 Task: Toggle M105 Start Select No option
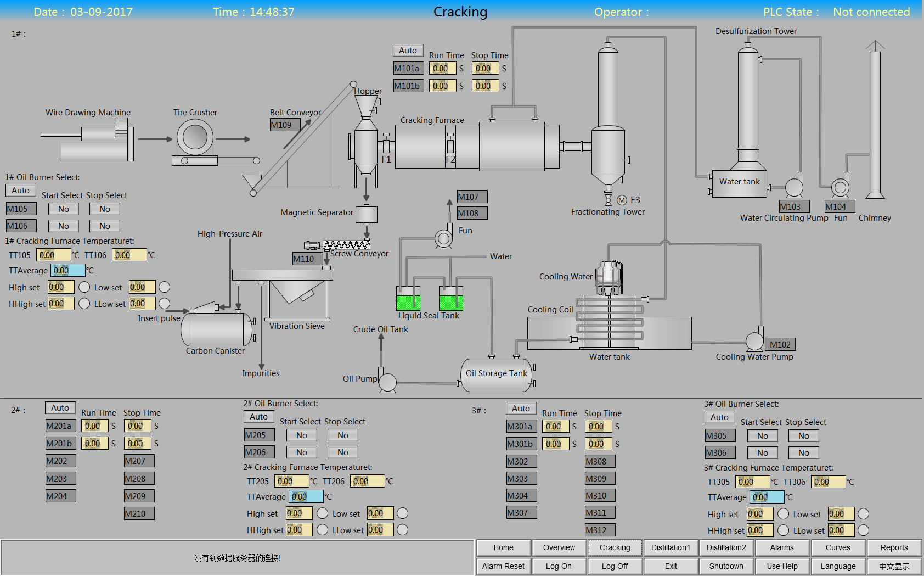click(64, 209)
